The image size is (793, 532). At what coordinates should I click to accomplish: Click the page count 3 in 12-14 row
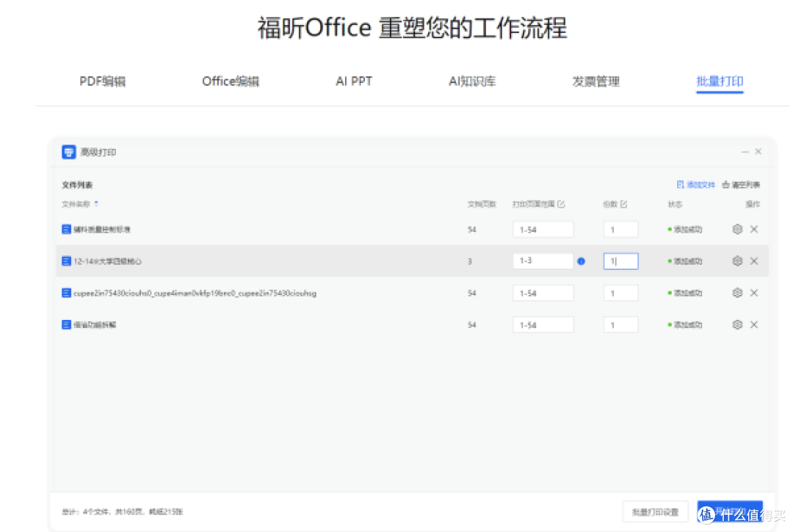point(470,261)
